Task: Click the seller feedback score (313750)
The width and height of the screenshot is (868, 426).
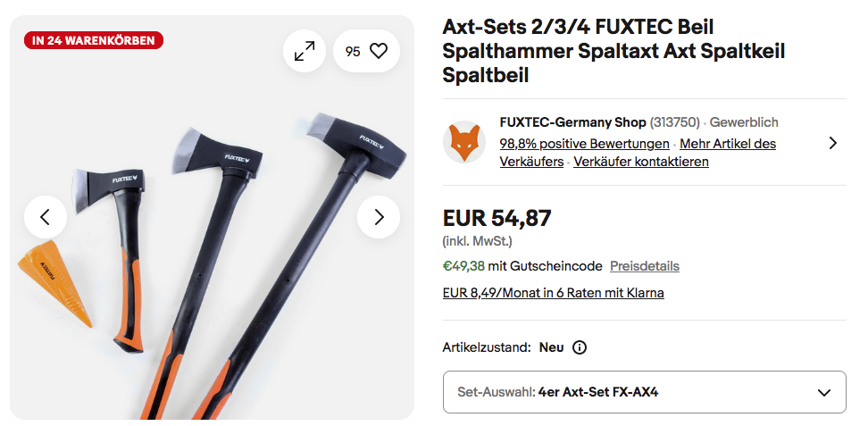Action: point(674,122)
